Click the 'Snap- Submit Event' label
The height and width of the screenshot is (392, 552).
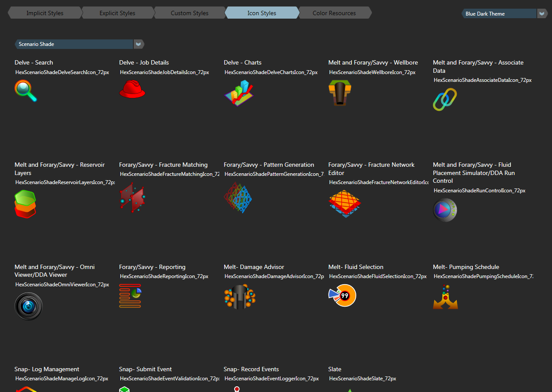[145, 369]
